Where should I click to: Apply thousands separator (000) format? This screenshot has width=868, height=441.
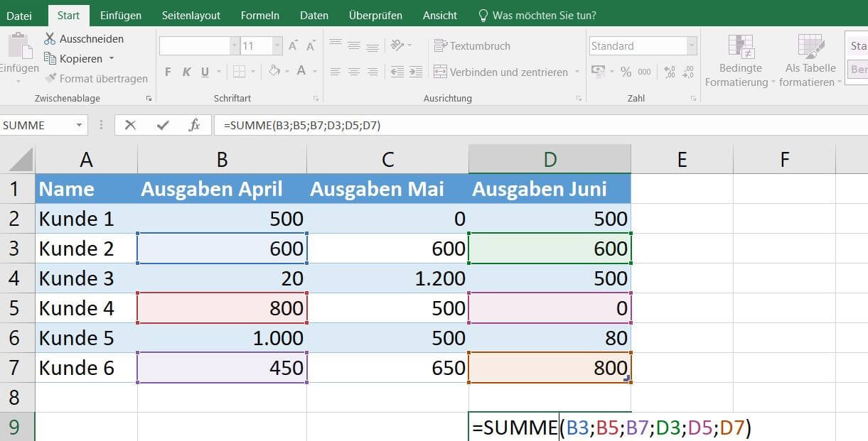tap(644, 72)
